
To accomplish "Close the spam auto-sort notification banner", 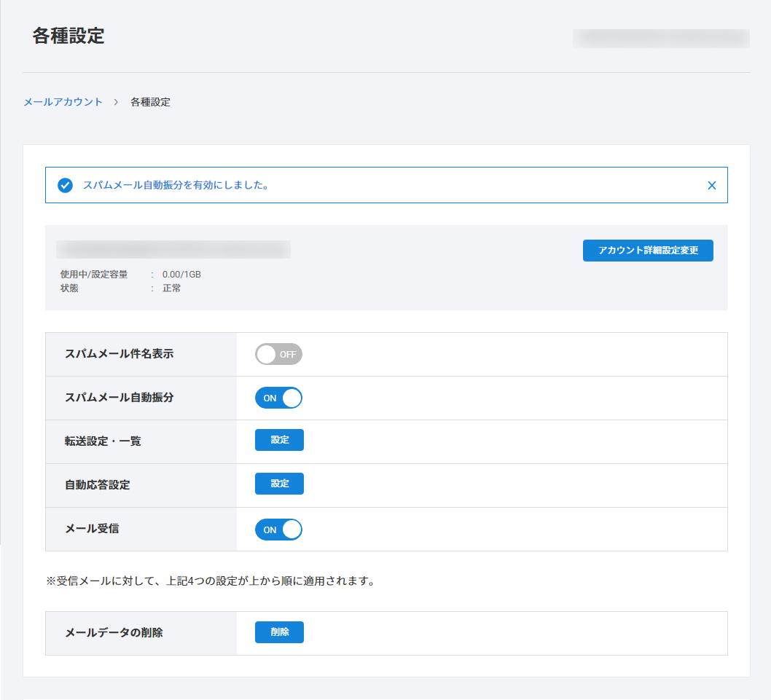I will 712,185.
